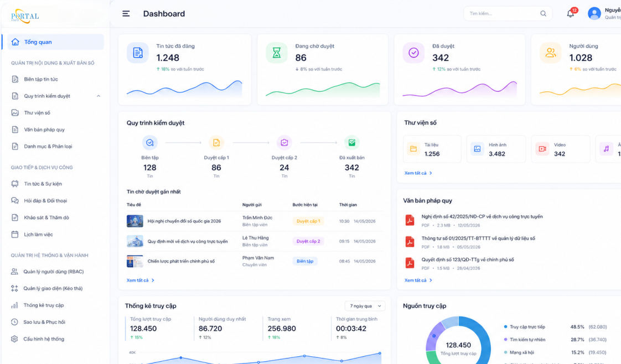Click the Duyệt cấp 1 status badge
Viewport: 621px width, 364px height.
(x=308, y=221)
